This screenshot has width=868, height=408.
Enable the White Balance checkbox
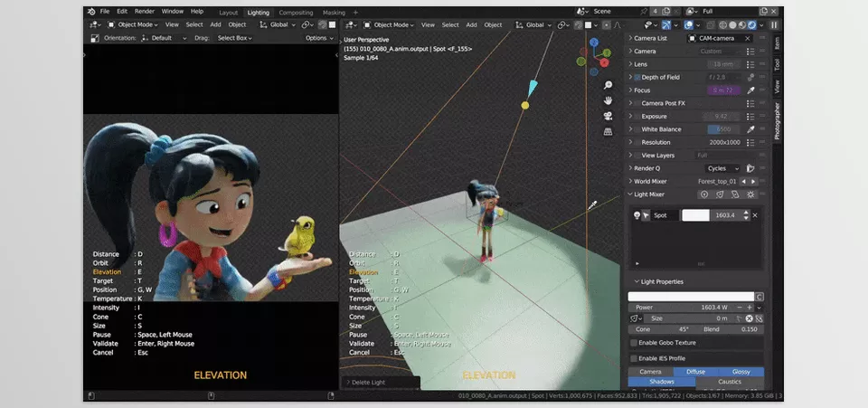[637, 129]
